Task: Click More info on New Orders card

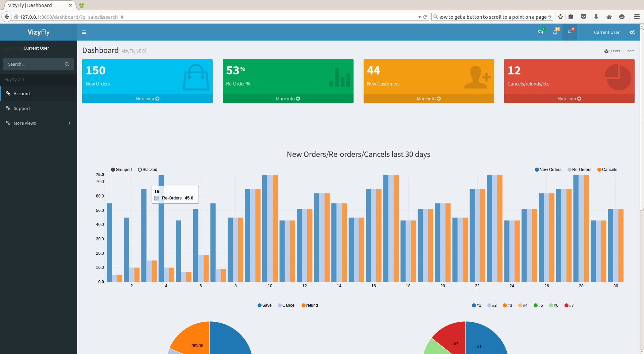Action: (147, 99)
